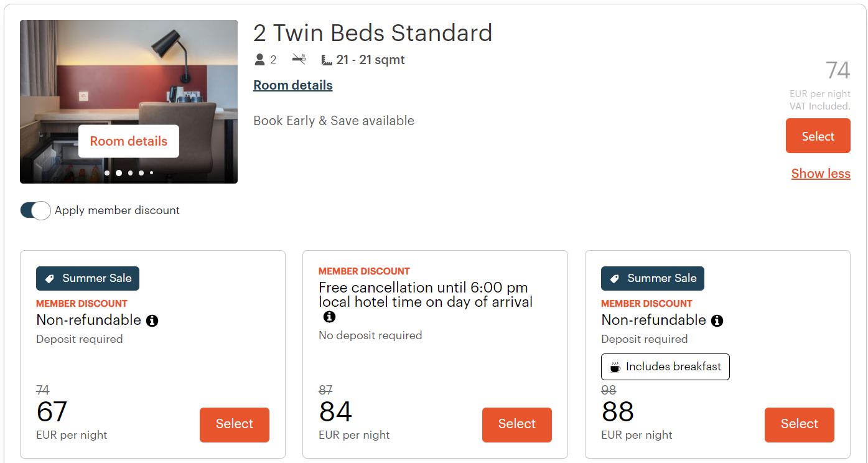The width and height of the screenshot is (868, 463).
Task: Open info icon under Free cancellation text
Action: coord(329,317)
